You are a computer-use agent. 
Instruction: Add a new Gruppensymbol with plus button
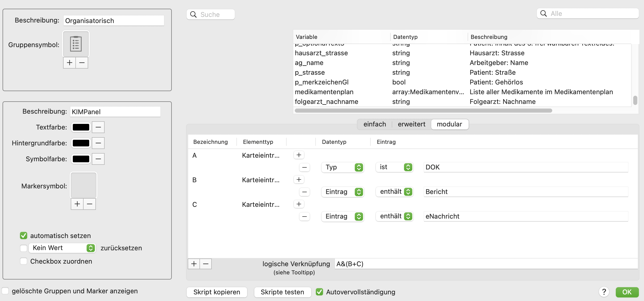[x=69, y=63]
